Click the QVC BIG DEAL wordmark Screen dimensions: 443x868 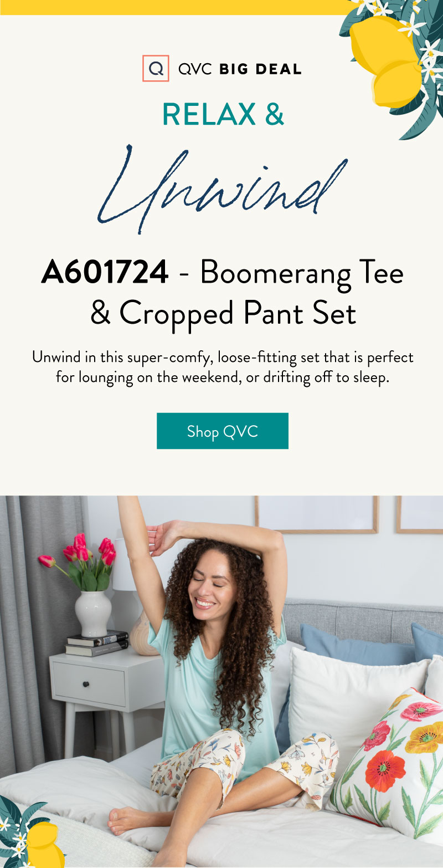tap(240, 69)
